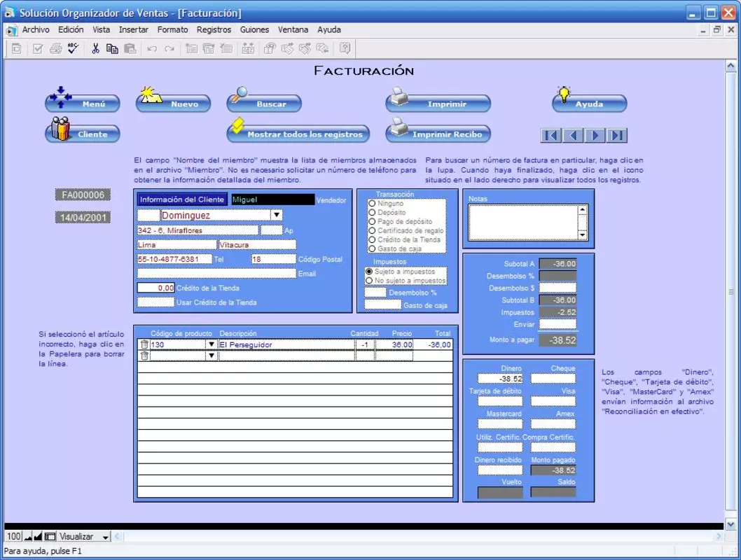
Task: Click the Cut scissors toolbar icon
Action: (x=95, y=48)
